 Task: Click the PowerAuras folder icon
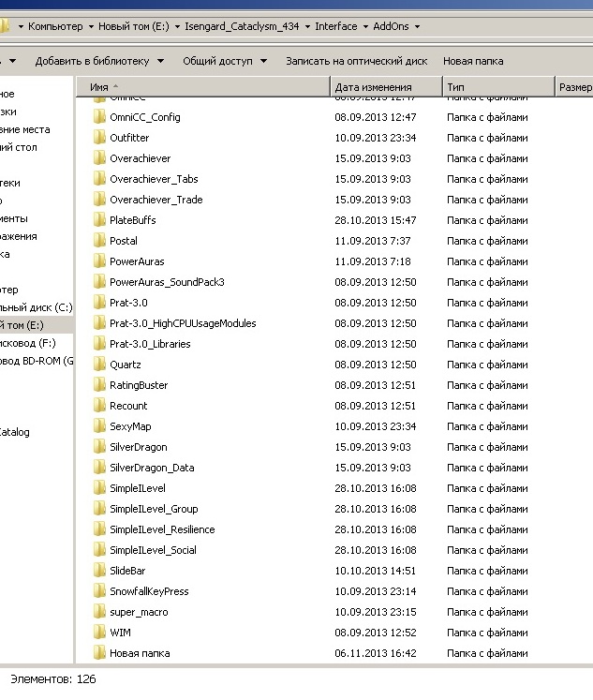click(99, 261)
